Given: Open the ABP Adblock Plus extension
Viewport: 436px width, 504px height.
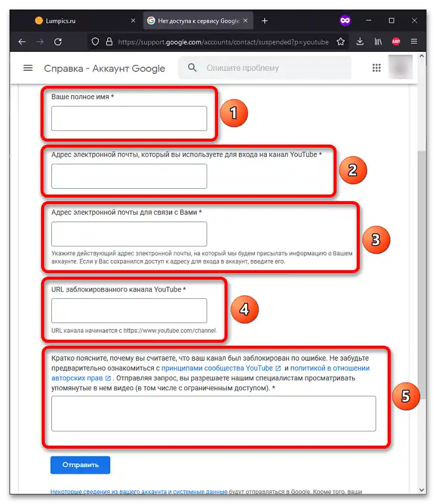Looking at the screenshot, I should tap(396, 42).
